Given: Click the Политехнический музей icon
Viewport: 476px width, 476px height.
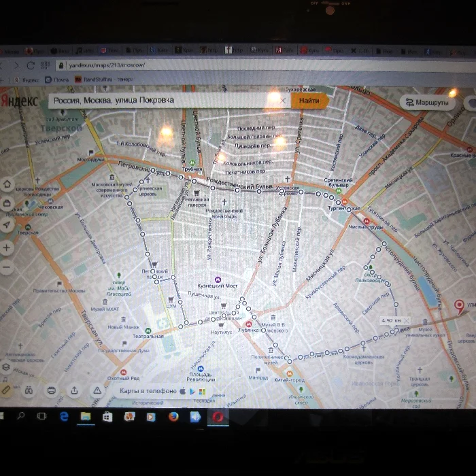Looking at the screenshot, I should [271, 350].
